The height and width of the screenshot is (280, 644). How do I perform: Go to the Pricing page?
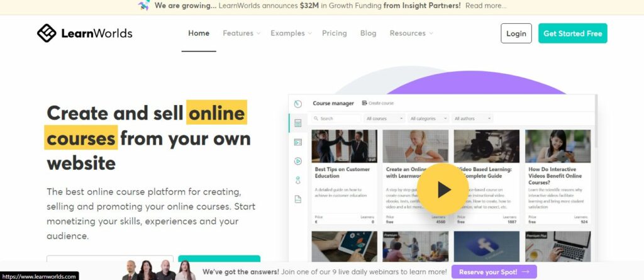335,33
